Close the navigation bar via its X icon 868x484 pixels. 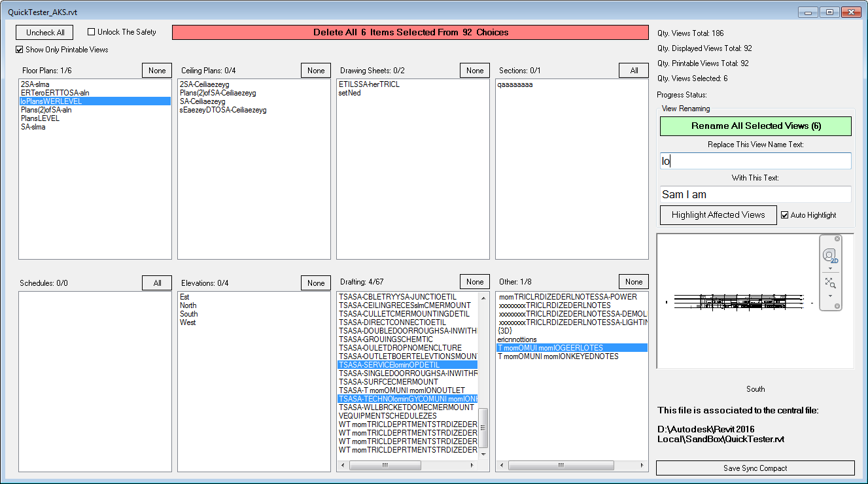(837, 239)
